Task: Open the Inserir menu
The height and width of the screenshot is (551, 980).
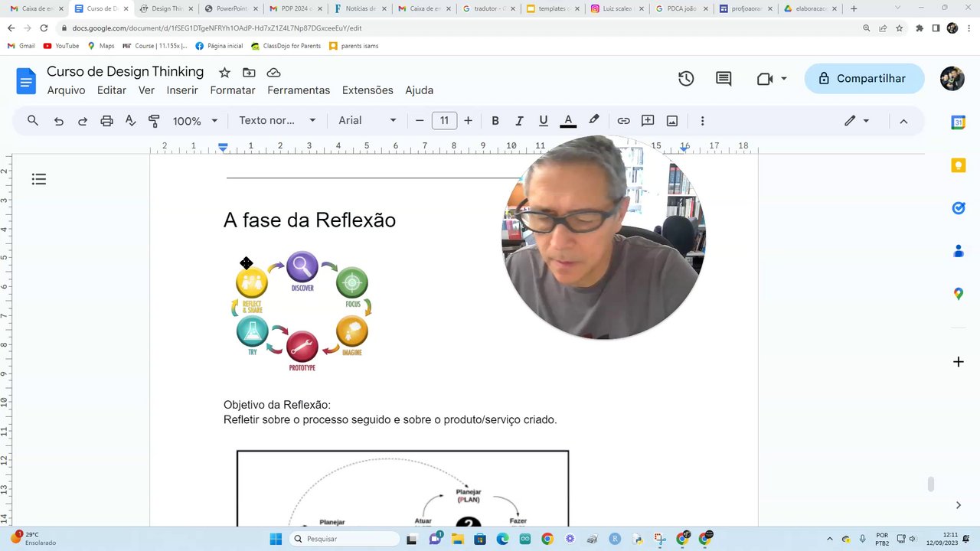Action: point(182,90)
